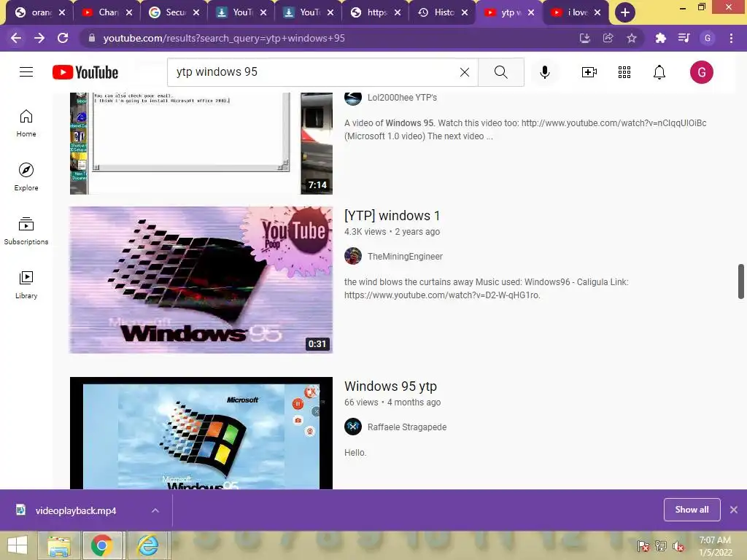Open the Chrome profile G icon
Viewport: 747px width, 560px height.
[708, 38]
